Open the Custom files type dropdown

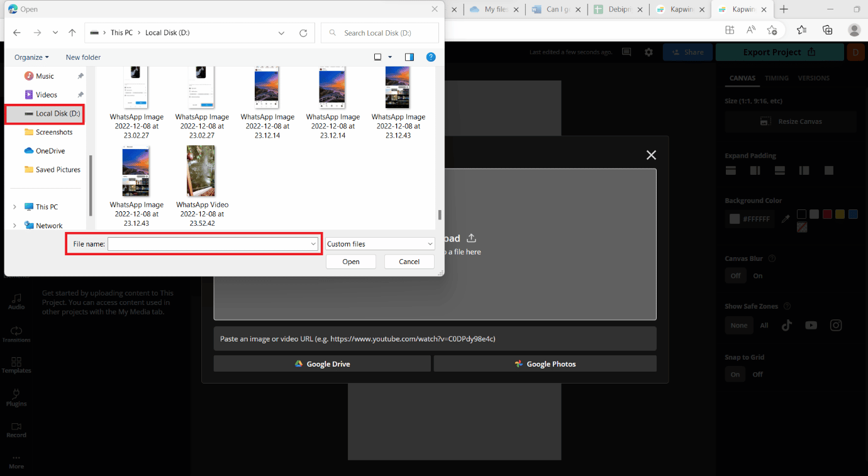point(380,244)
